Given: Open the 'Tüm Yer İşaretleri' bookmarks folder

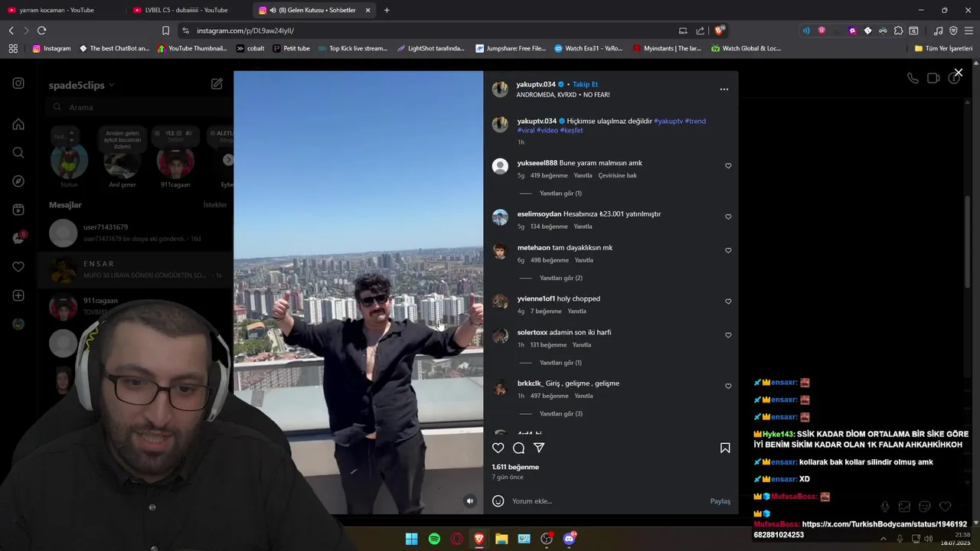Looking at the screenshot, I should (x=943, y=48).
